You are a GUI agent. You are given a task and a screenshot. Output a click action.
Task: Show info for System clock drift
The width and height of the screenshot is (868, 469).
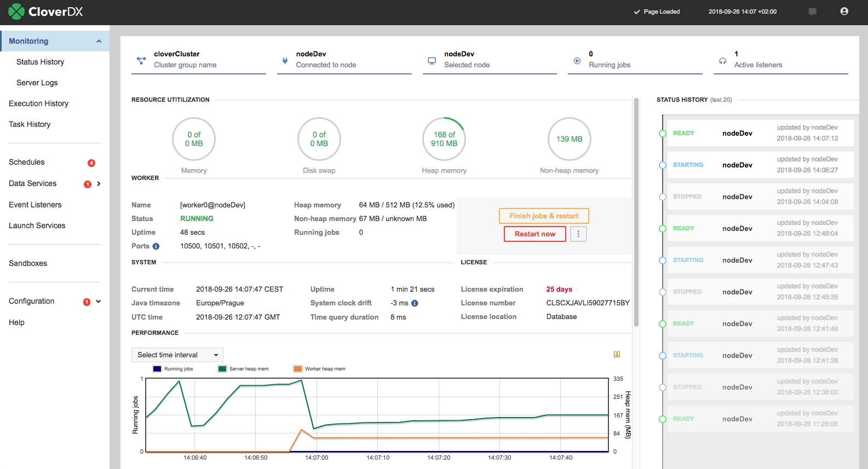click(415, 303)
